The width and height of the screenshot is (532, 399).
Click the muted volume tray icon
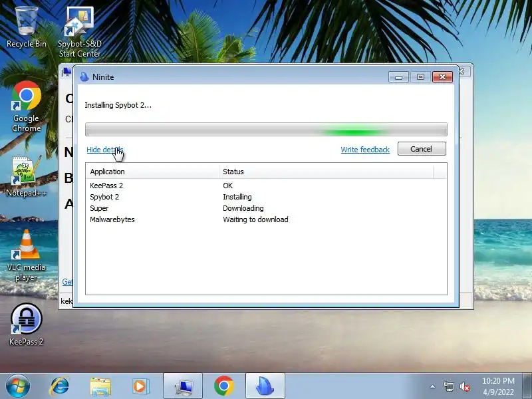464,386
